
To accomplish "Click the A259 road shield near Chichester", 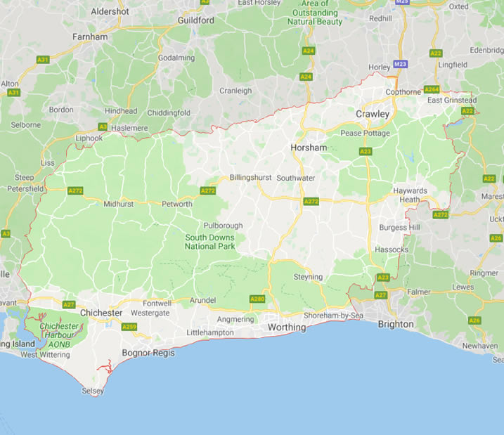I will [129, 327].
